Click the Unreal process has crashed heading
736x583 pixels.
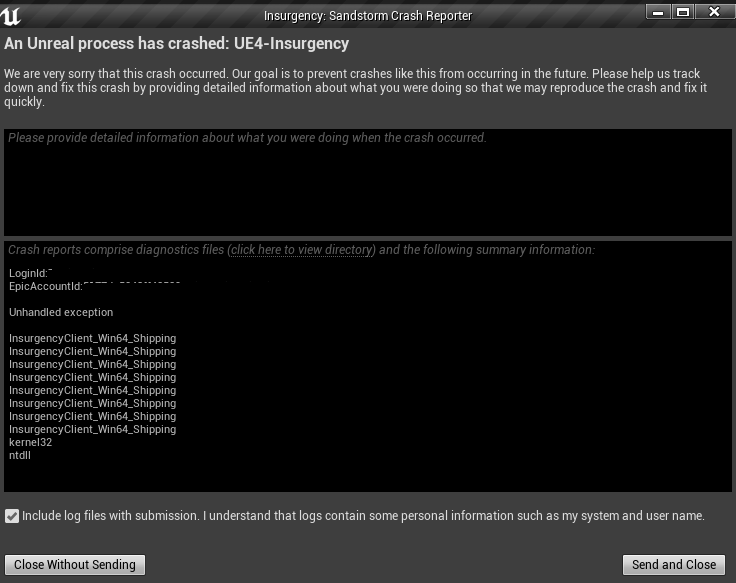point(176,44)
